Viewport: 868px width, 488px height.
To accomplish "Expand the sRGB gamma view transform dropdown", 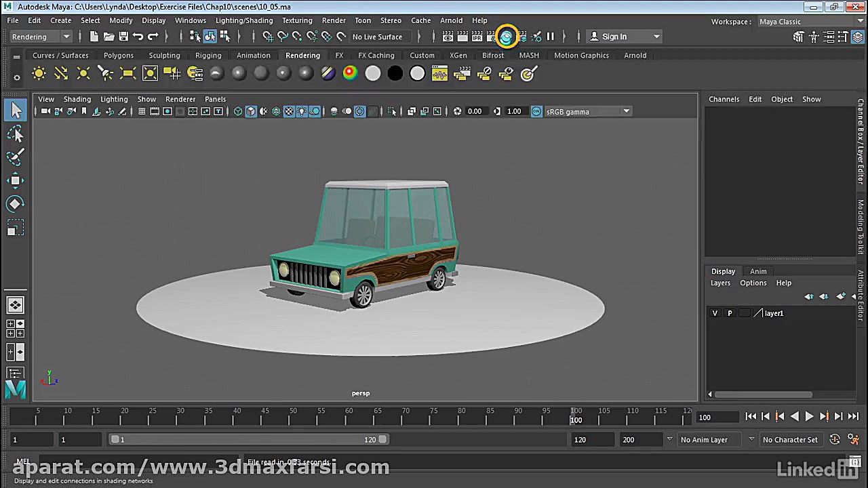I will coord(626,112).
